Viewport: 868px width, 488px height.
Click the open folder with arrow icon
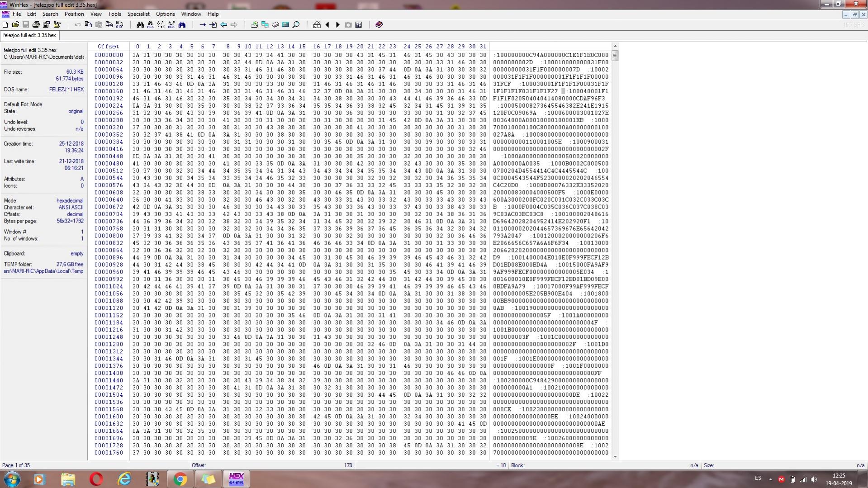57,25
